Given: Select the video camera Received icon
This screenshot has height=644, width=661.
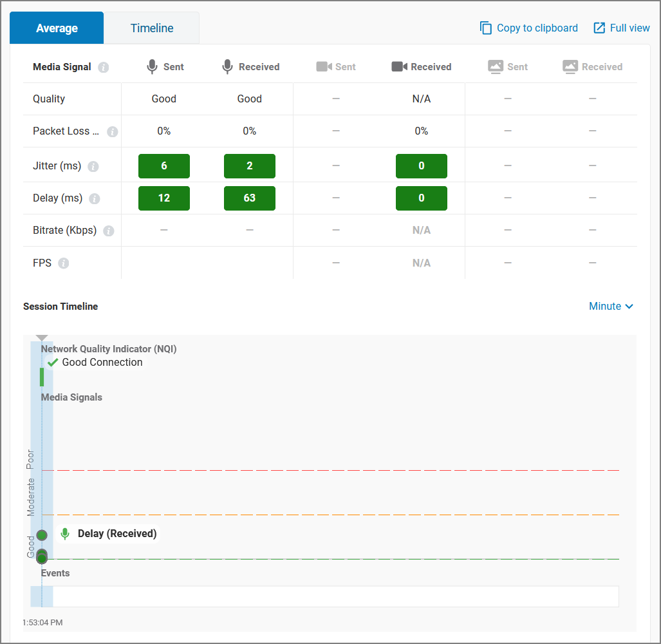Looking at the screenshot, I should point(398,66).
